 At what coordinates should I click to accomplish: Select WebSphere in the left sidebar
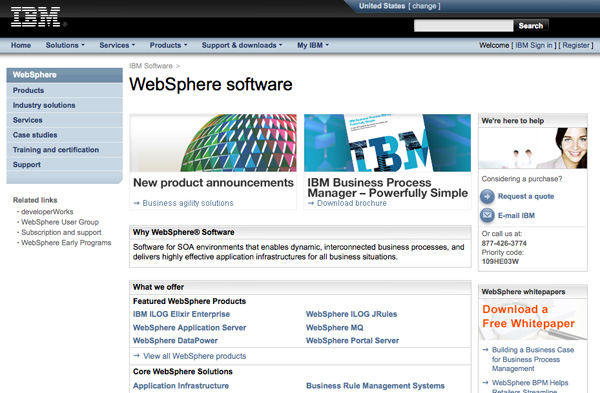[64, 75]
